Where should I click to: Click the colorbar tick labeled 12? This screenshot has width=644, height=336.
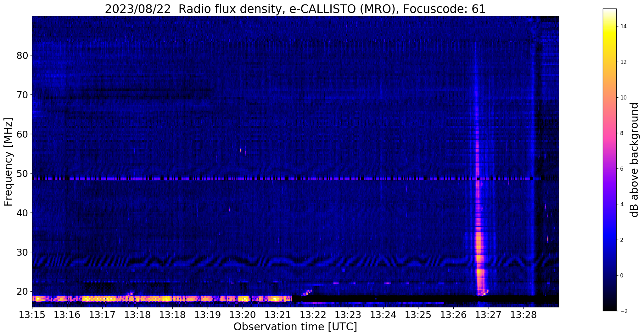point(623,62)
